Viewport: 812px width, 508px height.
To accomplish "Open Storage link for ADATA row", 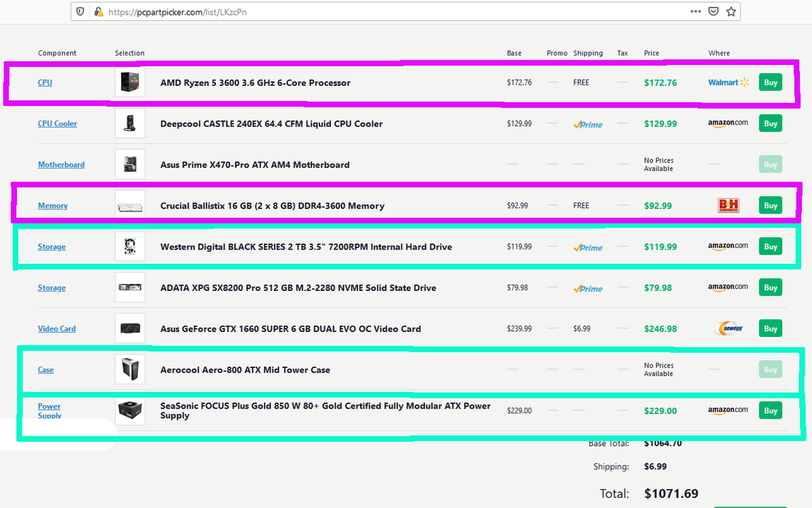I will coord(51,287).
